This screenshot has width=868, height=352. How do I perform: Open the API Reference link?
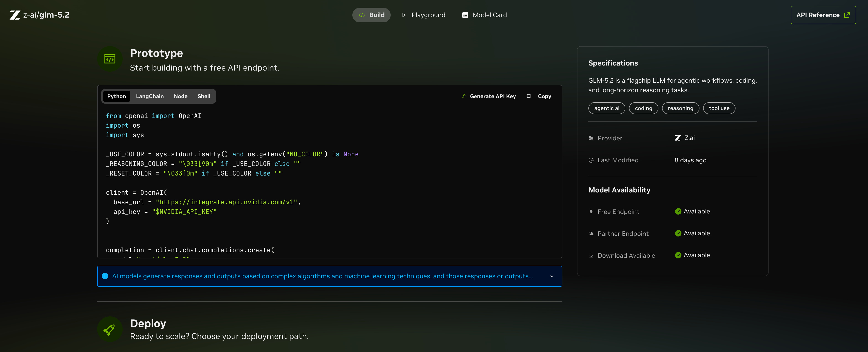[x=823, y=15]
